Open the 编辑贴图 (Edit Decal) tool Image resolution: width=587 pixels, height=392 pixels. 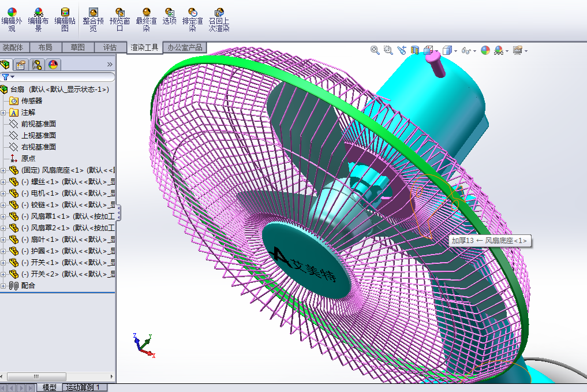pyautogui.click(x=65, y=20)
